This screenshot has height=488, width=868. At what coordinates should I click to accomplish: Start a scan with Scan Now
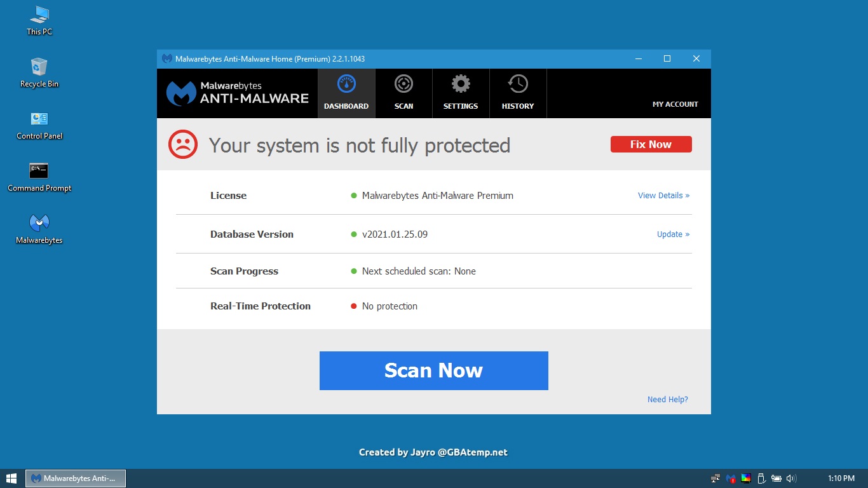point(433,370)
